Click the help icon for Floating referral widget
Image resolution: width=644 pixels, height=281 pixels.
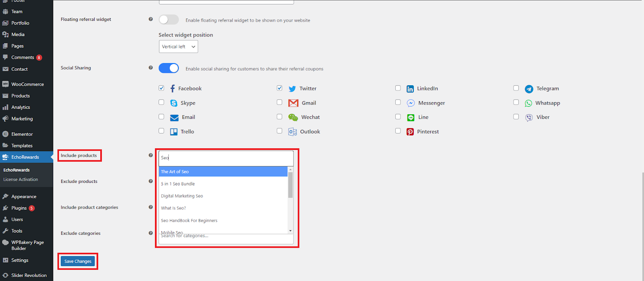click(x=151, y=19)
